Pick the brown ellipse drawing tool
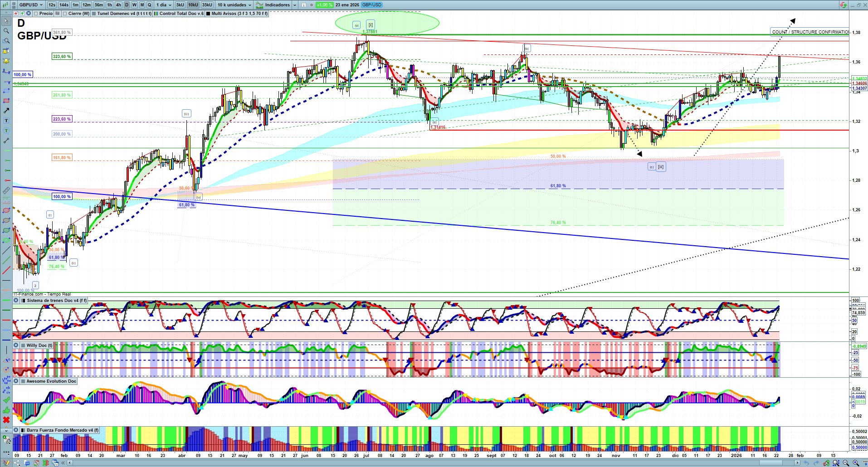The height and width of the screenshot is (467, 868). [x=6, y=220]
